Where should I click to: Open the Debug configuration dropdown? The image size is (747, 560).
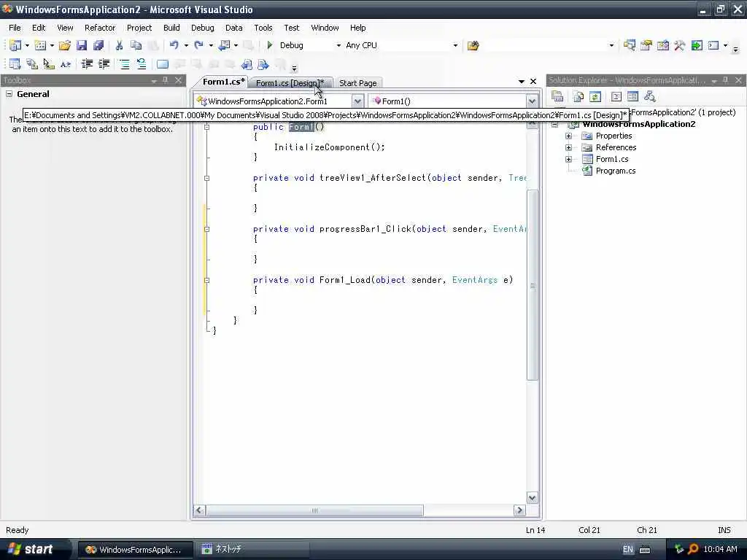[x=338, y=45]
